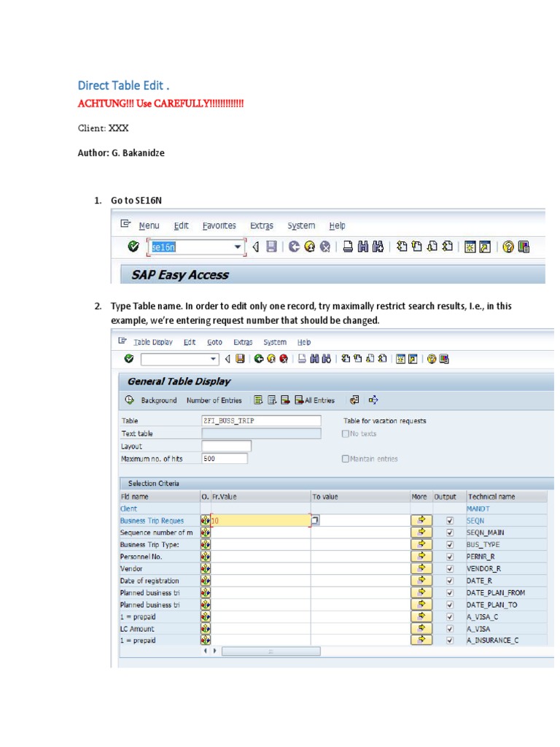
Task: Click Create New Session icon in SAP Easy Access
Action: pos(470,247)
